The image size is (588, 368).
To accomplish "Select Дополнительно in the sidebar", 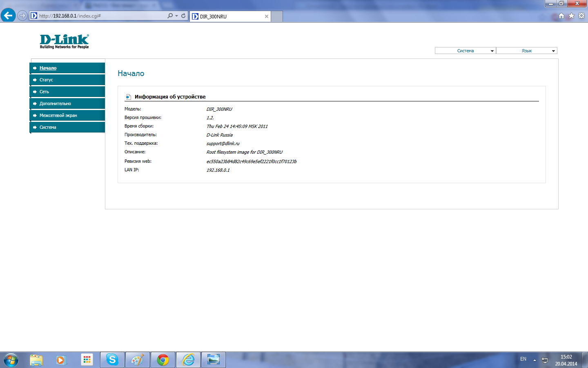I will [55, 103].
